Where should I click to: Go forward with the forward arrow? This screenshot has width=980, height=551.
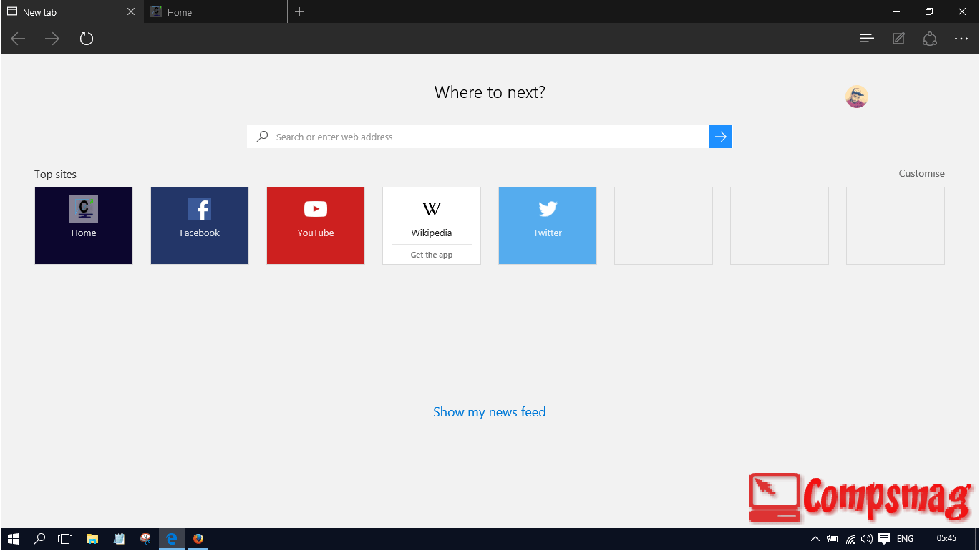point(52,39)
